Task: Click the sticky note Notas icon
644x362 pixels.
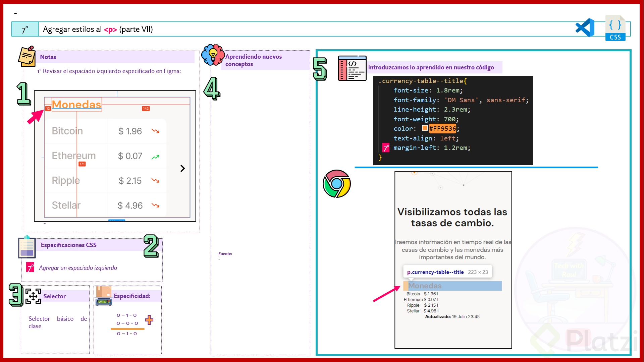Action: [27, 56]
